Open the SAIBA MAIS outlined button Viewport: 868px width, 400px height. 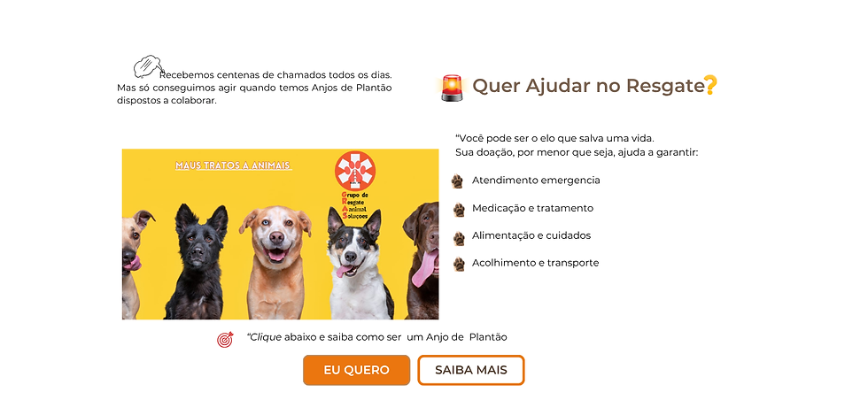click(470, 370)
